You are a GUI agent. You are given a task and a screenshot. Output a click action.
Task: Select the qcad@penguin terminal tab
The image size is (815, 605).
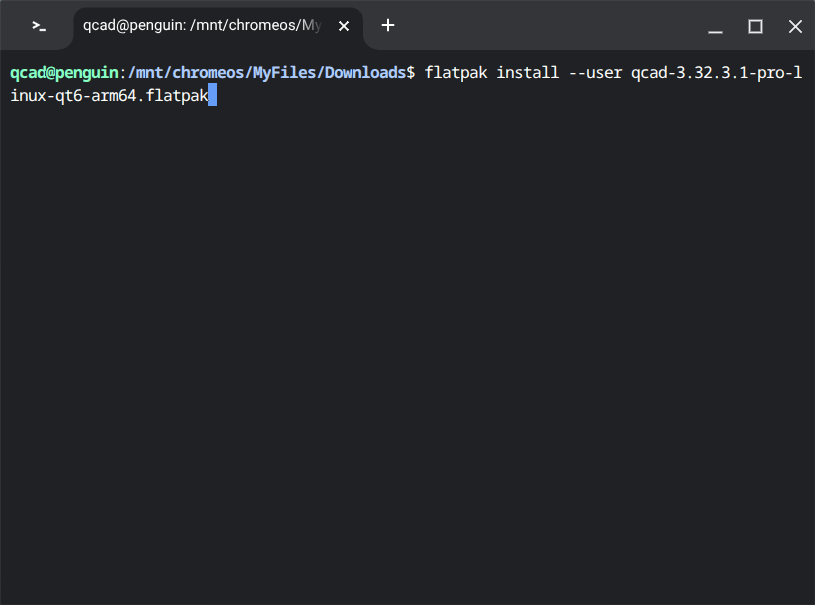point(200,26)
